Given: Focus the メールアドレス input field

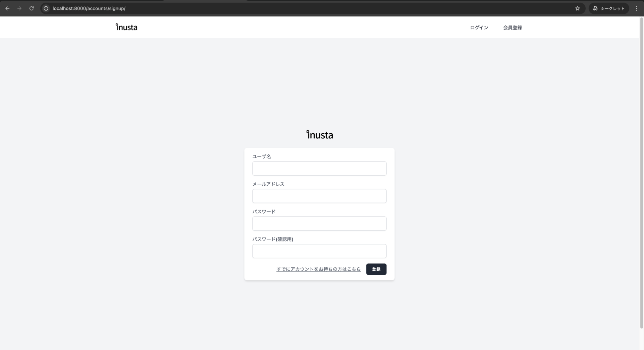Looking at the screenshot, I should (319, 196).
